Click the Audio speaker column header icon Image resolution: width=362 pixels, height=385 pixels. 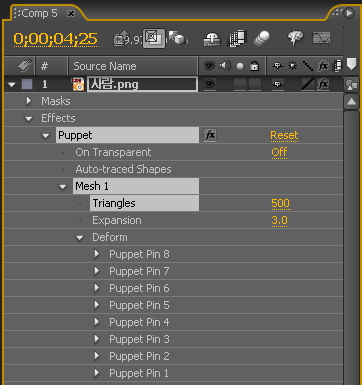225,66
